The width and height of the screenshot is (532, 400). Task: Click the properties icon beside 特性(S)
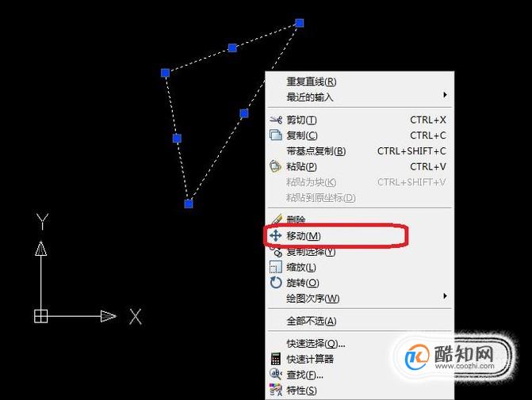click(x=275, y=390)
